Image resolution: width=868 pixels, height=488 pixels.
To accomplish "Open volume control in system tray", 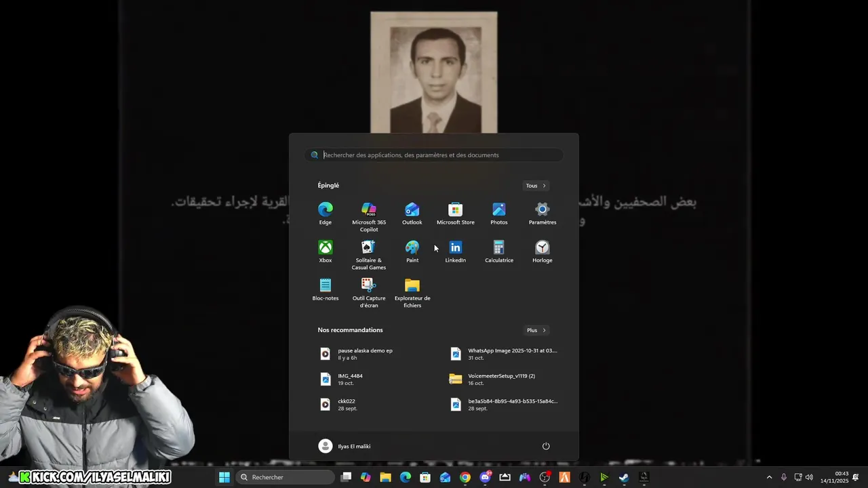I will [809, 477].
